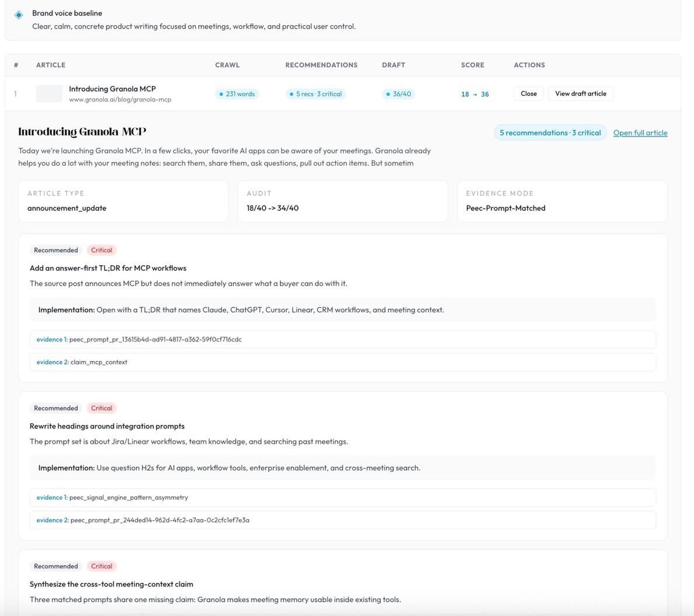Click Rewrite headings around integration prompts heading
This screenshot has height=616, width=694.
[107, 426]
